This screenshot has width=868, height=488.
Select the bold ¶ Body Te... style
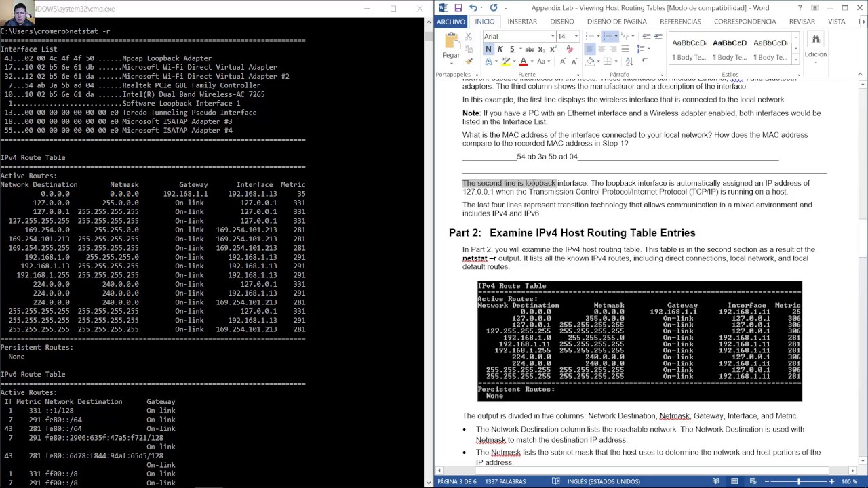point(730,49)
